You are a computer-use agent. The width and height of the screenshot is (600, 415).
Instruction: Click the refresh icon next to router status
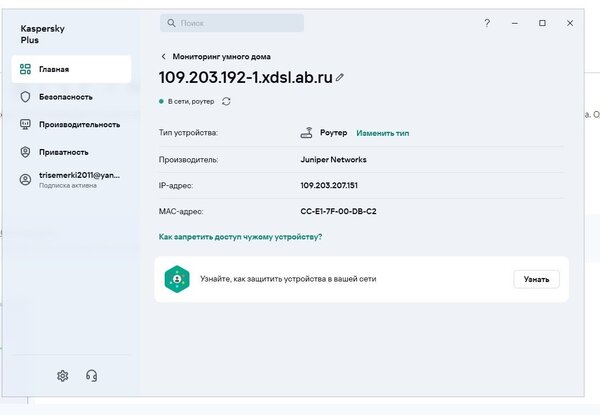pyautogui.click(x=227, y=101)
